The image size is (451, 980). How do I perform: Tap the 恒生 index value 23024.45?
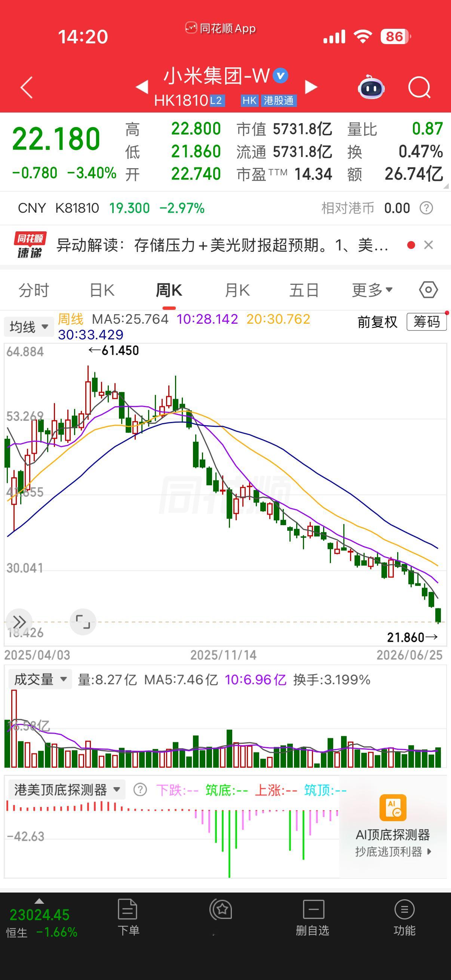[39, 915]
